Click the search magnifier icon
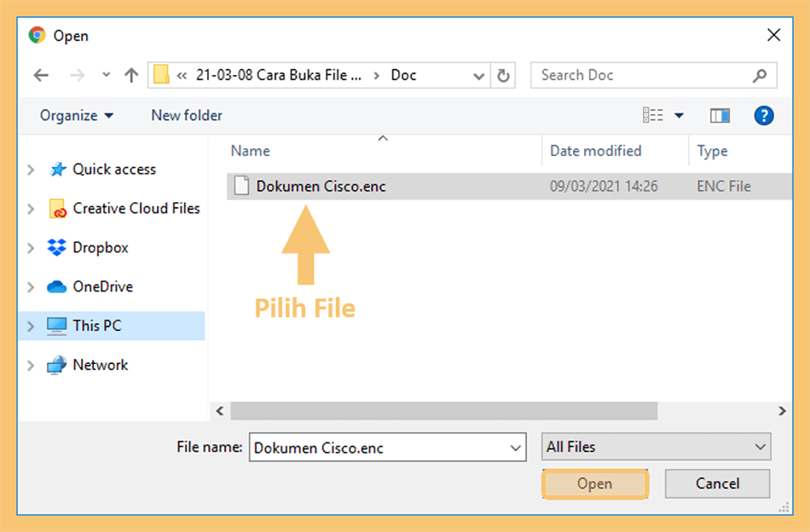The height and width of the screenshot is (532, 810). point(759,75)
